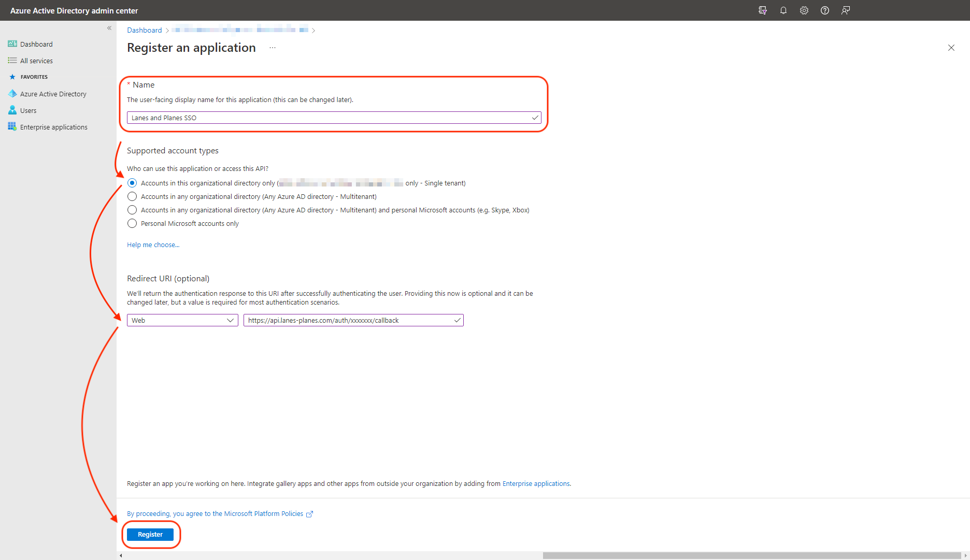Click the Users person icon

pyautogui.click(x=12, y=110)
